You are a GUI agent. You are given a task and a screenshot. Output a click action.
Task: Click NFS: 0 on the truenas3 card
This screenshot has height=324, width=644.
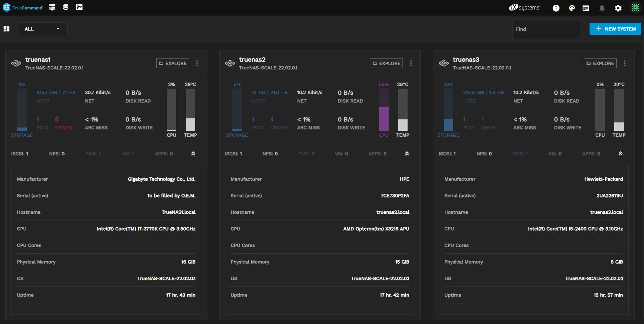coord(484,154)
